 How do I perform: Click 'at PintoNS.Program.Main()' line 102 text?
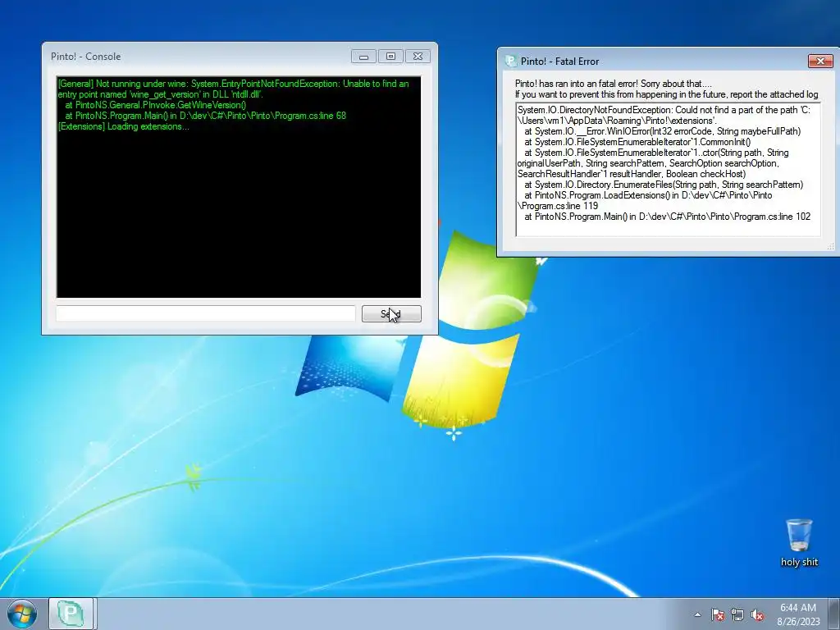coord(667,217)
